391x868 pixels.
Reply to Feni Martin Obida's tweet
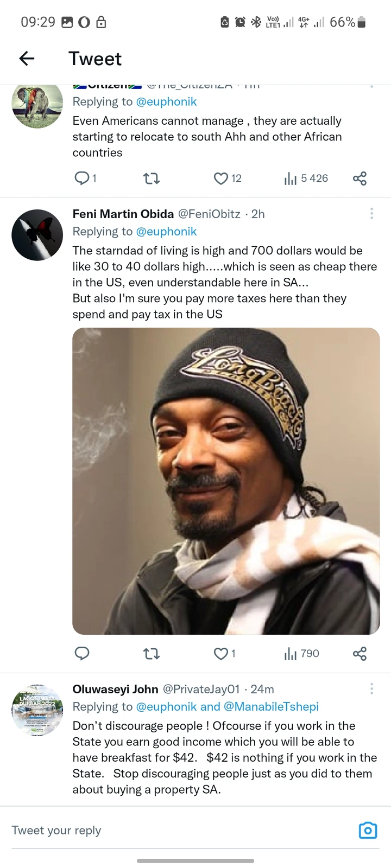tap(81, 653)
